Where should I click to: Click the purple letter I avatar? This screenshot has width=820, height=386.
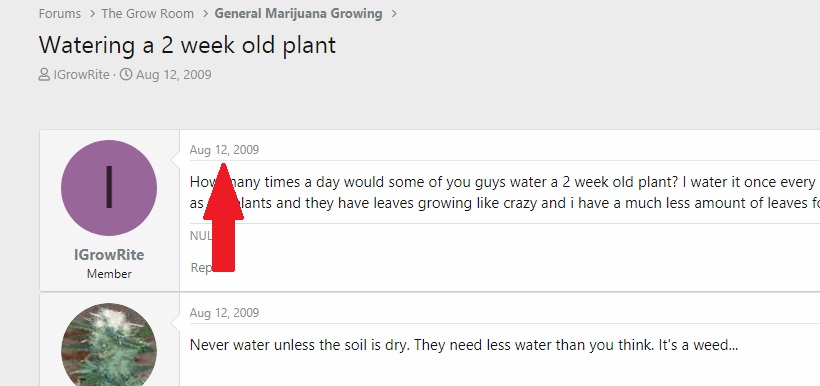[x=109, y=188]
